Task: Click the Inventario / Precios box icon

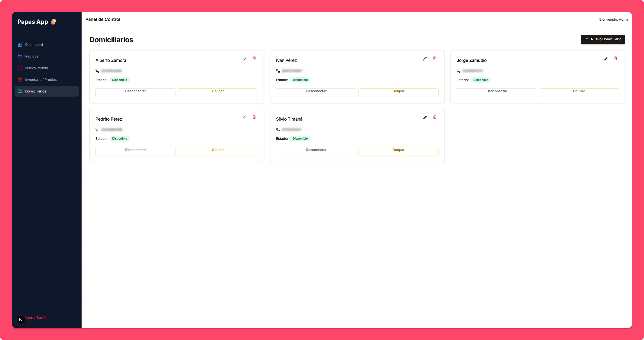Action: pos(20,80)
